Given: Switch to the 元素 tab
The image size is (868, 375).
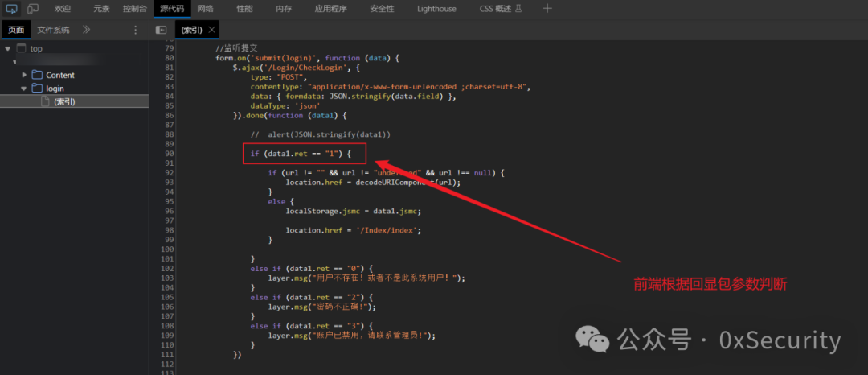Looking at the screenshot, I should (x=101, y=9).
